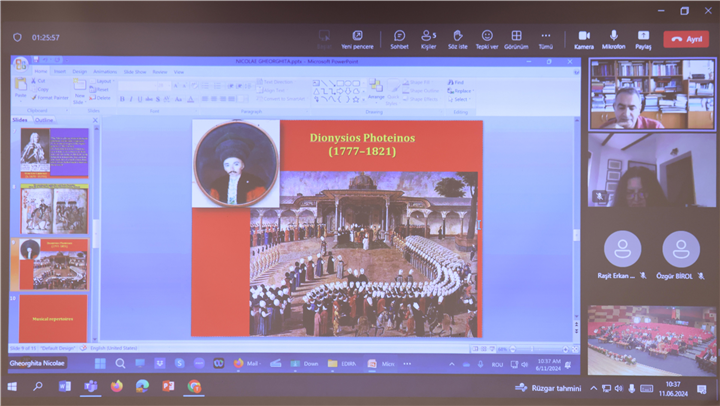Toggle text Shadow formatting
Image resolution: width=720 pixels, height=406 pixels.
coord(158,99)
